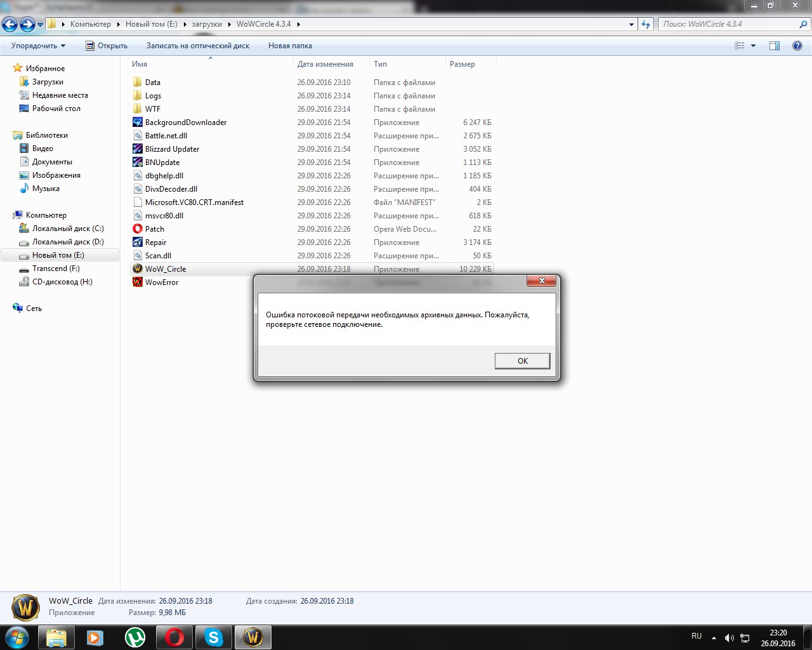
Task: Click the Открыть toolbar button
Action: tap(107, 46)
